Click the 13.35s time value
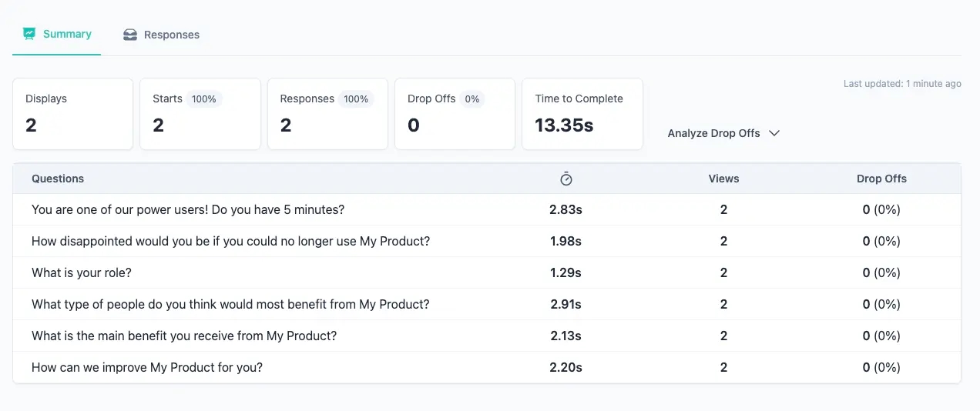Screen dimensions: 980x411 coord(564,125)
